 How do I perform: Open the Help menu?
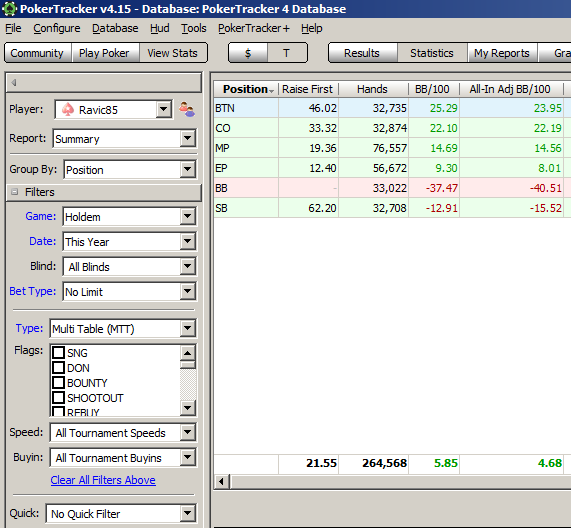tap(312, 28)
